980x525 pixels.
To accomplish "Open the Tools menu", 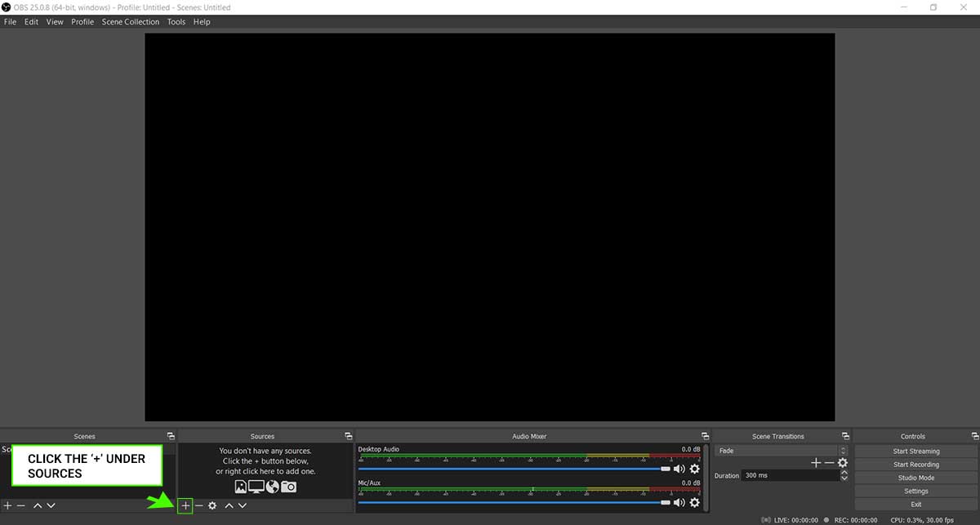I will tap(176, 22).
